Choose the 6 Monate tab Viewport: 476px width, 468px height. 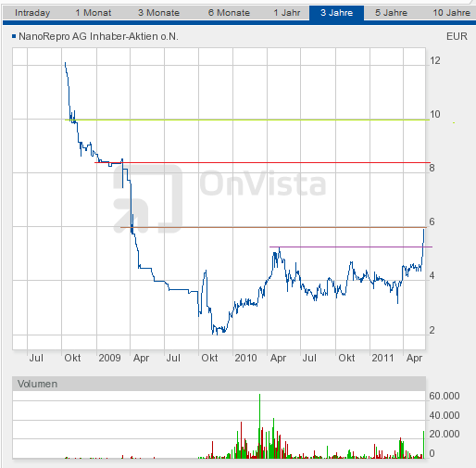click(x=229, y=13)
